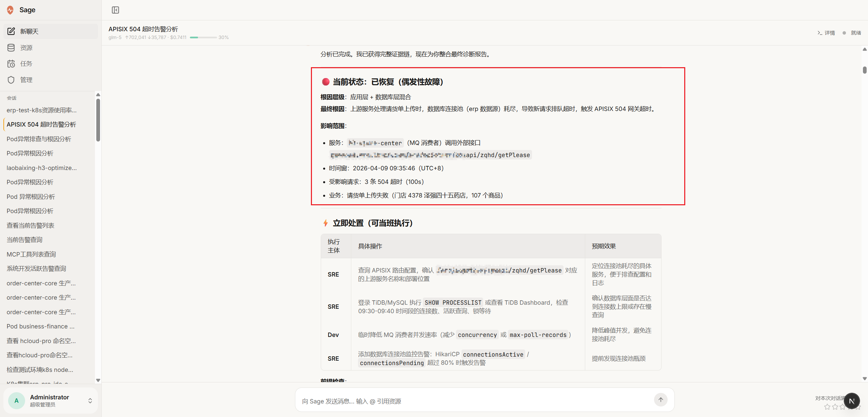Click the Sage logo icon
This screenshot has height=417, width=868.
click(x=11, y=10)
